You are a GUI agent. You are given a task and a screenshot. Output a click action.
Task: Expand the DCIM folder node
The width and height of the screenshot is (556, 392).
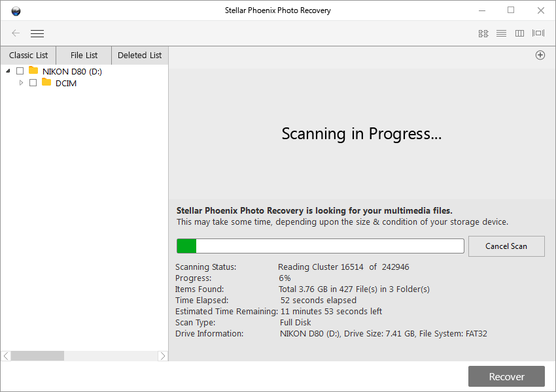point(22,83)
